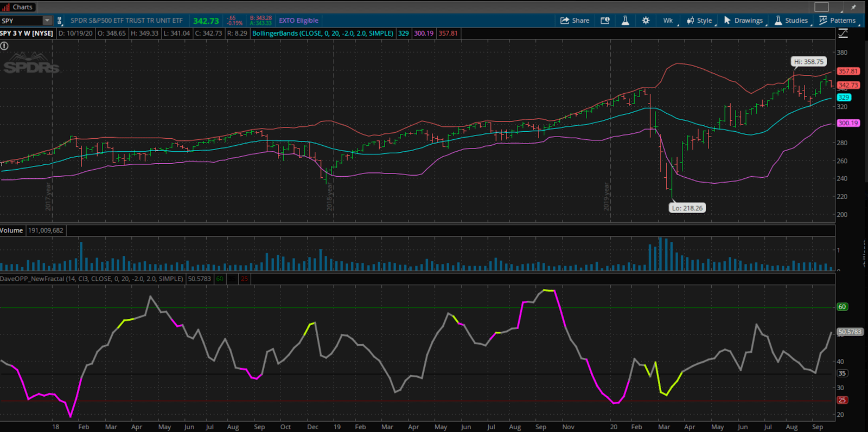
Task: Click the Lo: 218.26 price bubble
Action: coord(687,208)
